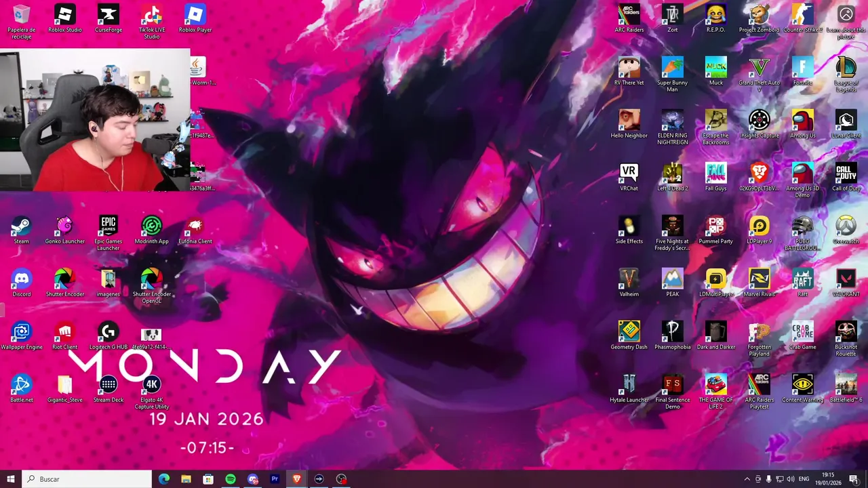Show hidden system tray icons
The image size is (868, 488).
click(747, 479)
